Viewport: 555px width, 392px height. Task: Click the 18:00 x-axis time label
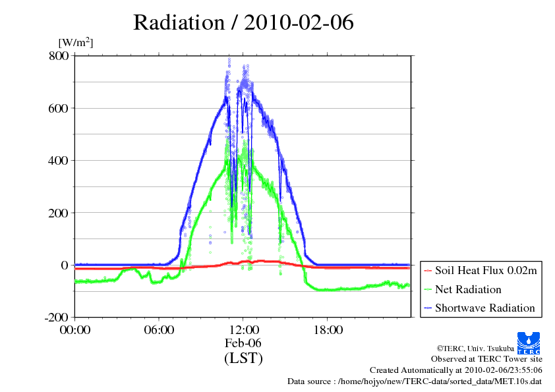click(327, 330)
